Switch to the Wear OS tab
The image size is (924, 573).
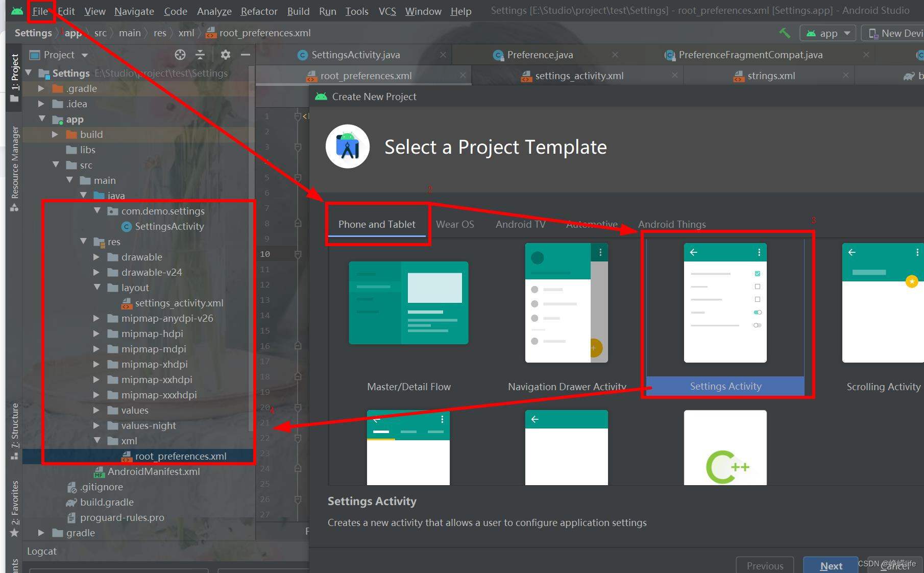[x=455, y=224]
